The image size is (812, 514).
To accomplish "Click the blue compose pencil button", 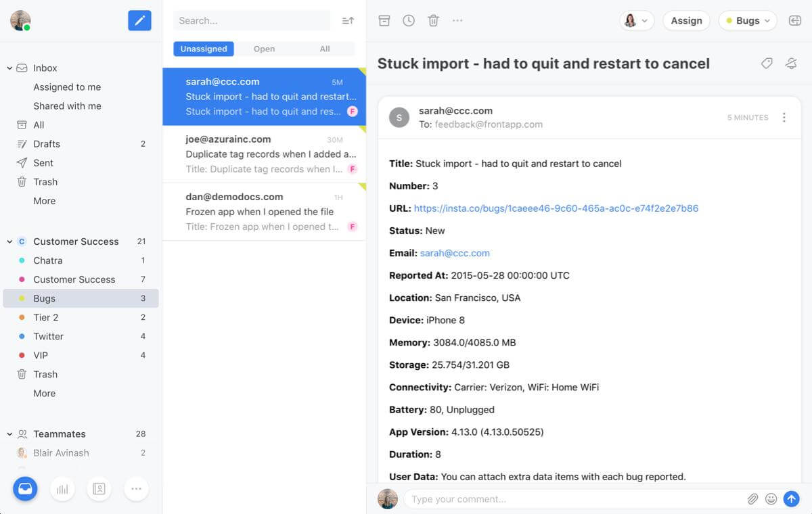I will click(139, 20).
